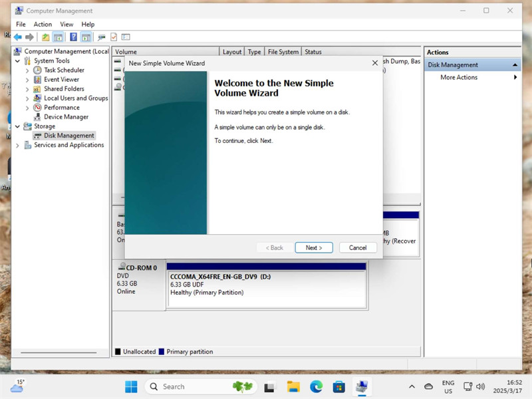
Task: Click the blue Help question mark icon
Action: (73, 37)
